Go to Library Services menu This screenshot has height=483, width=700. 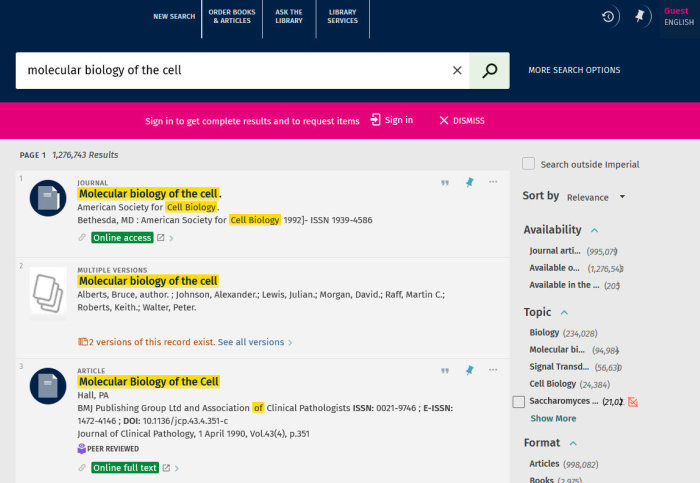click(x=342, y=17)
